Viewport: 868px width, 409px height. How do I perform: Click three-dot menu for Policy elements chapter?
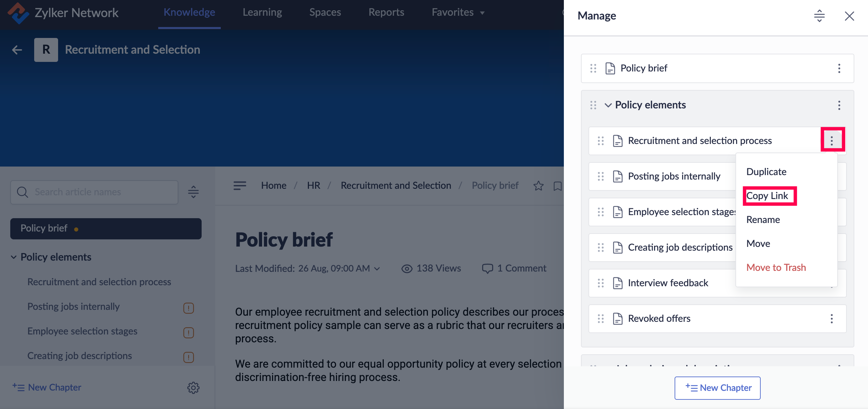839,105
